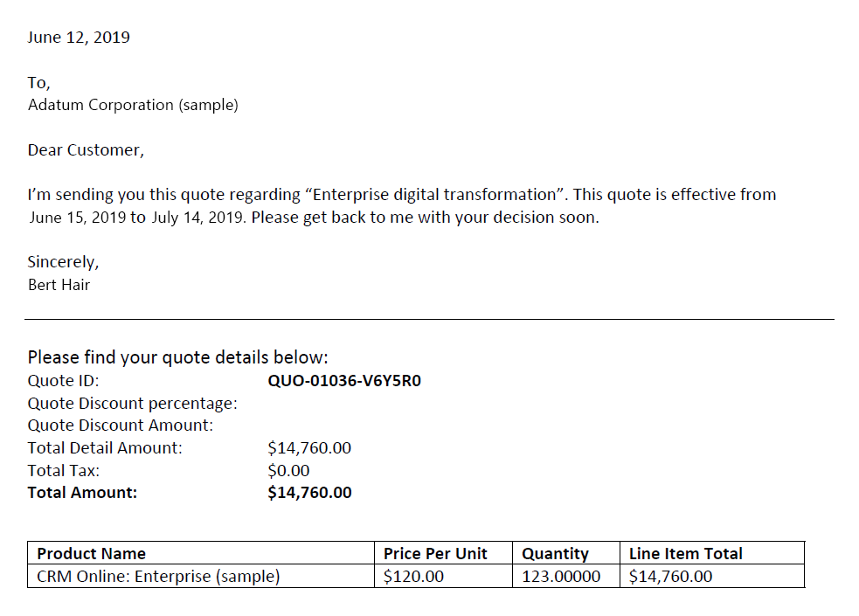
Task: Click the Line Item Total column header
Action: pyautogui.click(x=685, y=554)
